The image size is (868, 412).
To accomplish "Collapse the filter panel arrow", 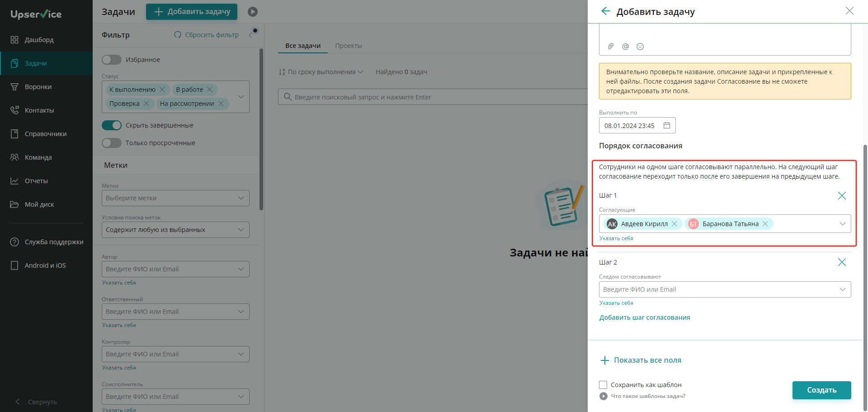I will (x=251, y=35).
